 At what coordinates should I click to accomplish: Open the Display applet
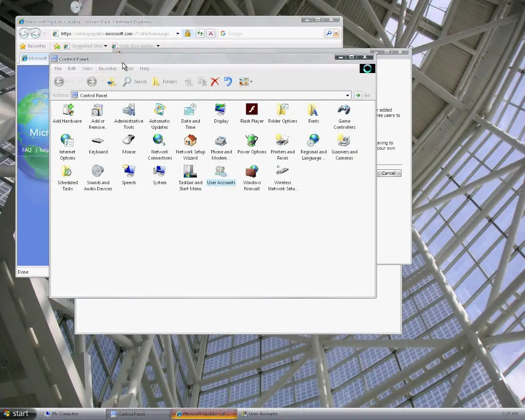221,114
